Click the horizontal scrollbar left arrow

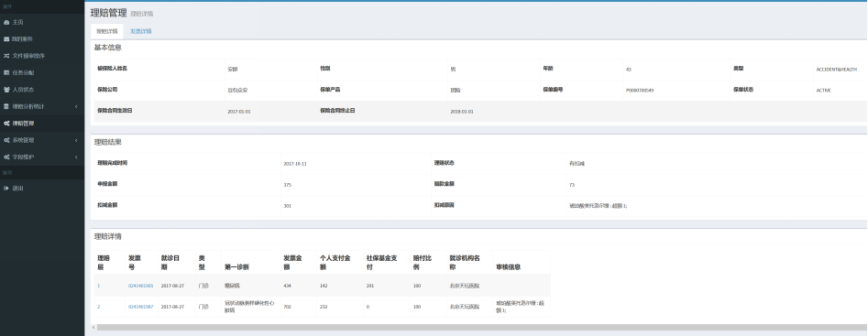(93, 328)
